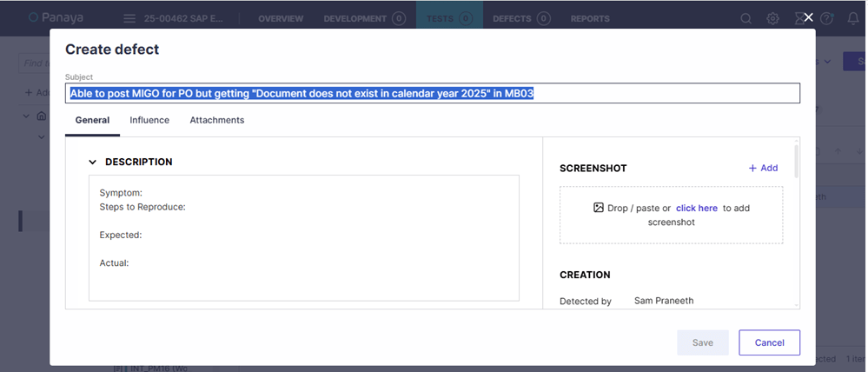The width and height of the screenshot is (868, 372).
Task: Open the notifications bell icon
Action: pyautogui.click(x=853, y=18)
